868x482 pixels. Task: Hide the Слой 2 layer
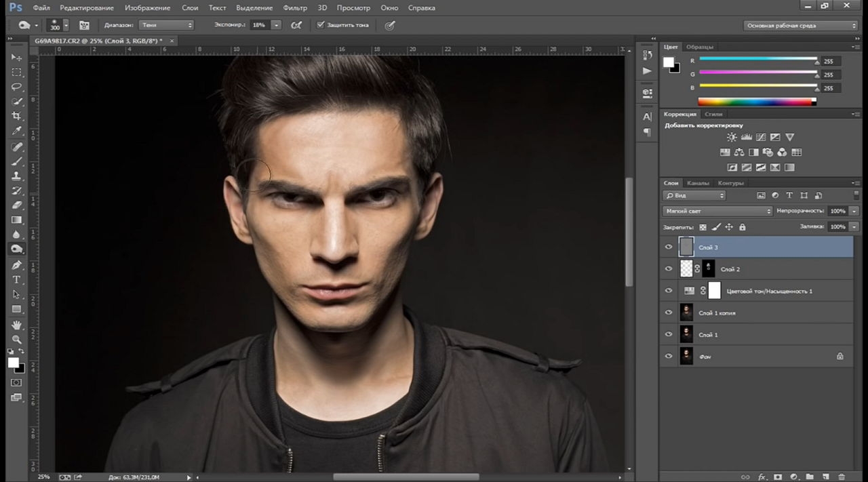pos(669,269)
